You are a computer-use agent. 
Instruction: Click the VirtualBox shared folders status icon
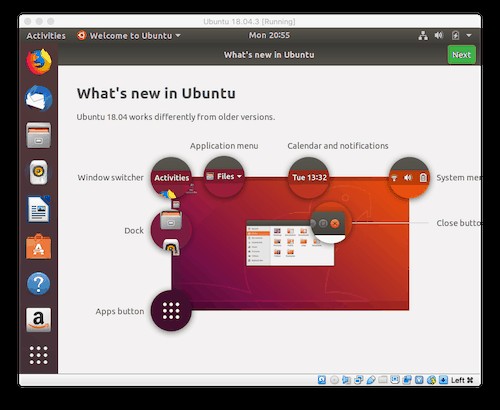coord(383,380)
